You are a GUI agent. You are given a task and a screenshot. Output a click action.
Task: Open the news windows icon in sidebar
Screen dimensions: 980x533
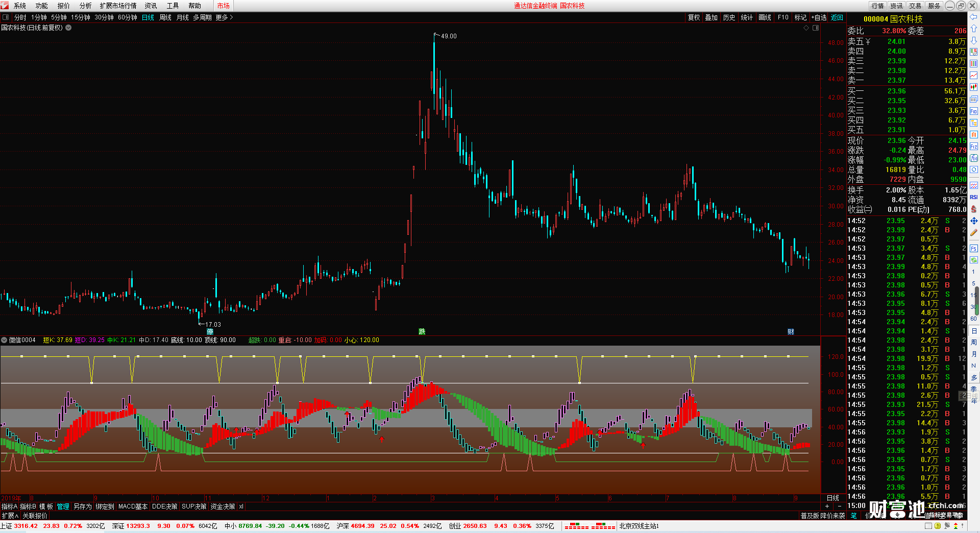coord(974,99)
